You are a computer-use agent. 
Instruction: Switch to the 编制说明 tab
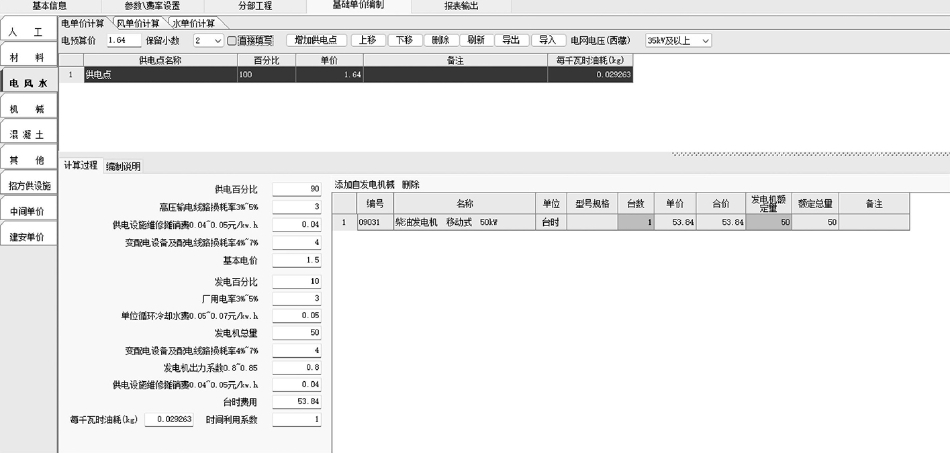point(123,166)
